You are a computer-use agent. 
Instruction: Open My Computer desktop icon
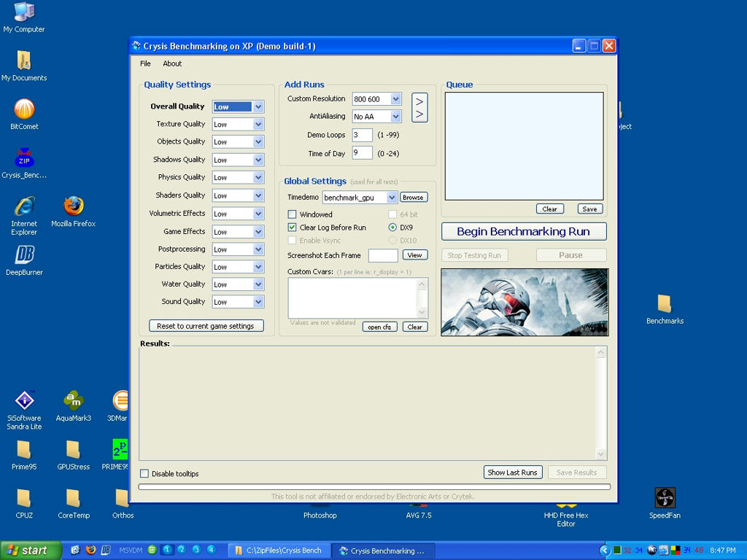[24, 17]
